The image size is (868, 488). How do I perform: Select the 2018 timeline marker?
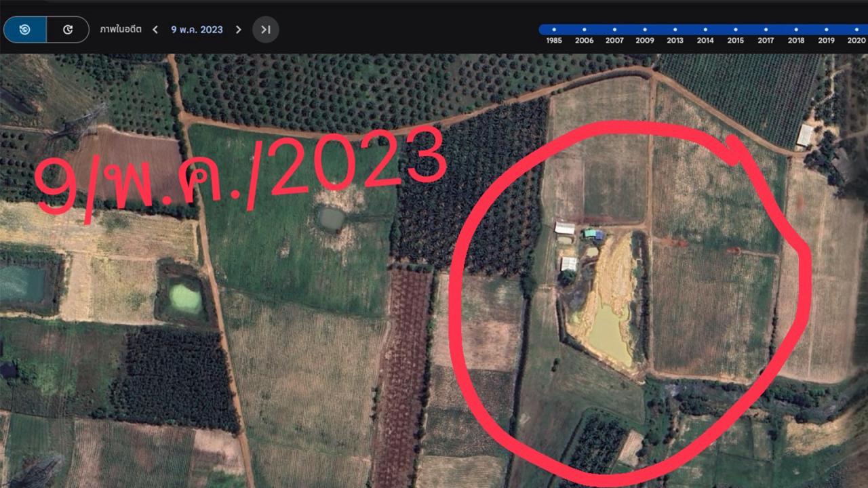coord(796,30)
